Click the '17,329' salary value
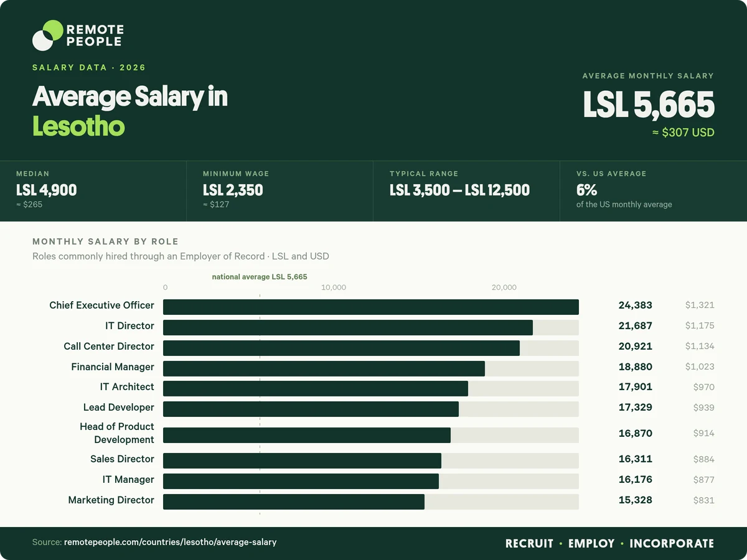This screenshot has height=560, width=747. pyautogui.click(x=636, y=408)
